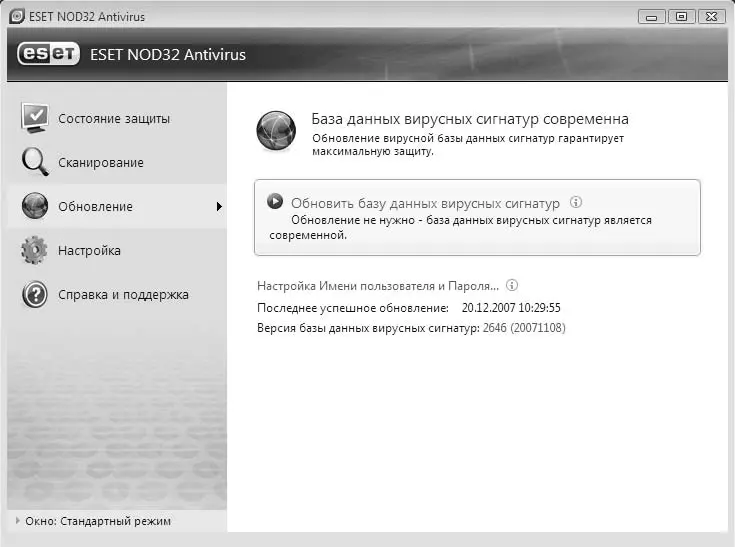The image size is (735, 547).
Task: Expand Окно: Стандартный режим mode switcher
Action: (93, 521)
